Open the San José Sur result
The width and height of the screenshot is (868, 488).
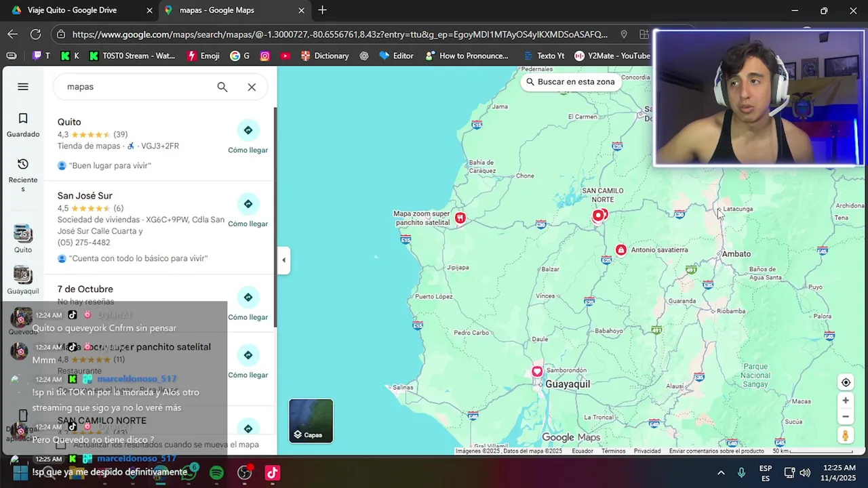point(85,196)
